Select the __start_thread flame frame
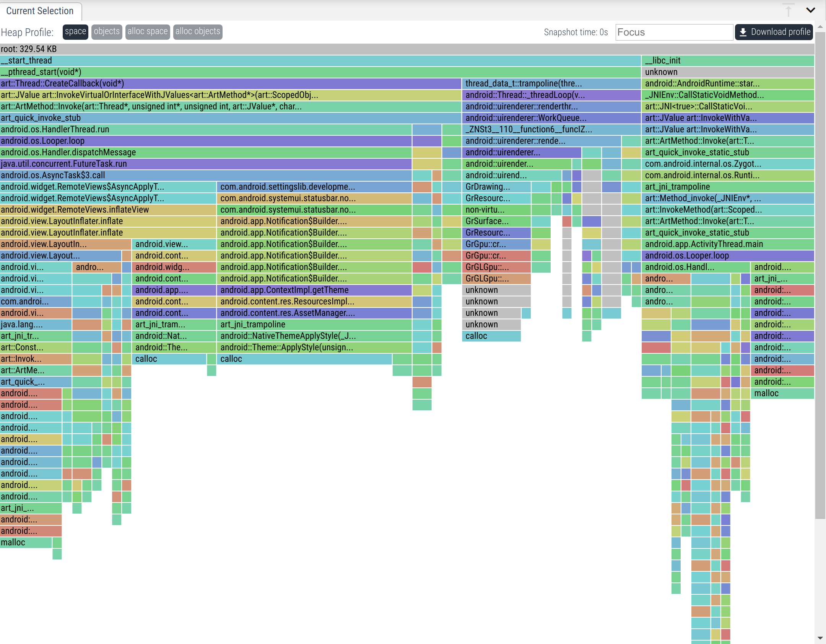826x644 pixels. [x=320, y=60]
